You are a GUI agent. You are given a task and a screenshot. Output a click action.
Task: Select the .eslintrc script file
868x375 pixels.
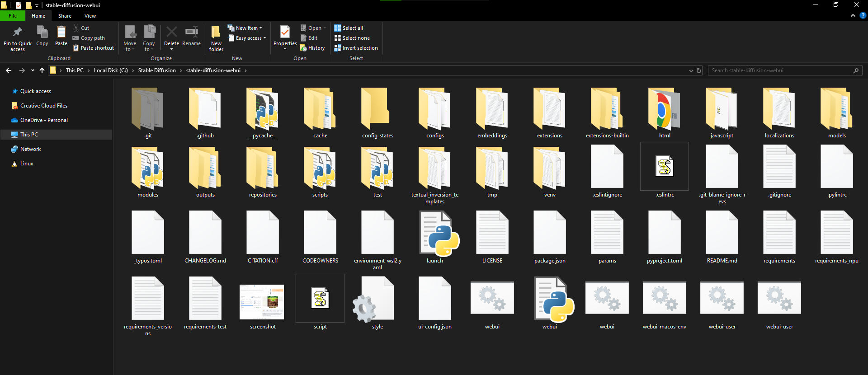point(665,171)
